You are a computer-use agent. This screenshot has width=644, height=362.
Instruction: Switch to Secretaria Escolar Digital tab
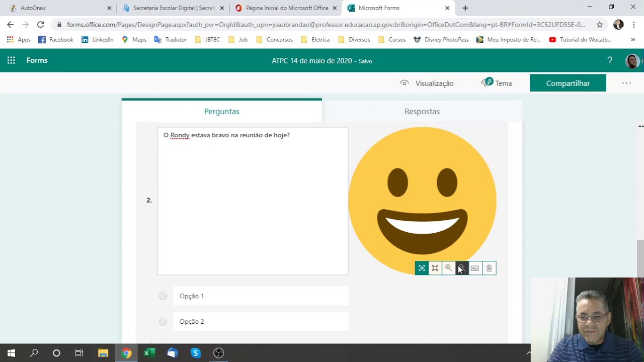(x=173, y=8)
